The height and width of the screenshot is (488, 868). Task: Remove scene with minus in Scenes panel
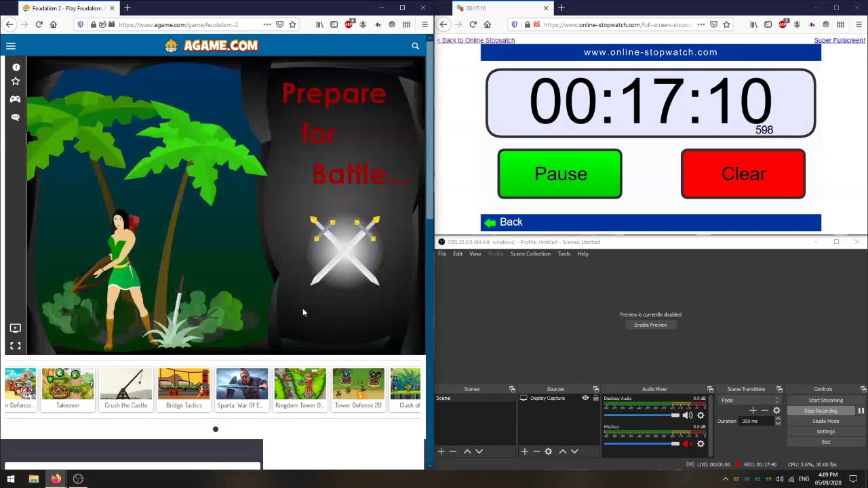pos(453,451)
